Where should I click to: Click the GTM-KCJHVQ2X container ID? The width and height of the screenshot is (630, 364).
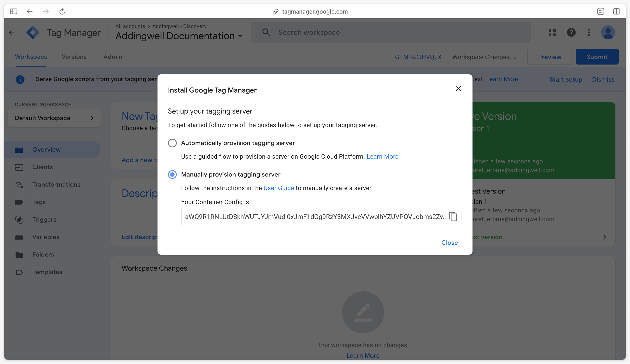click(418, 57)
